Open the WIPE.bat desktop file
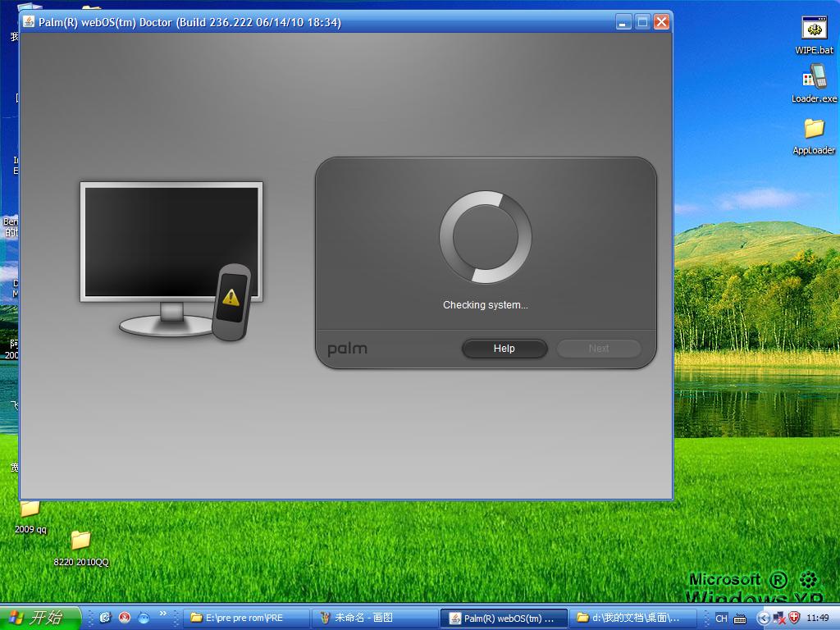Viewport: 840px width, 630px height. 814,30
